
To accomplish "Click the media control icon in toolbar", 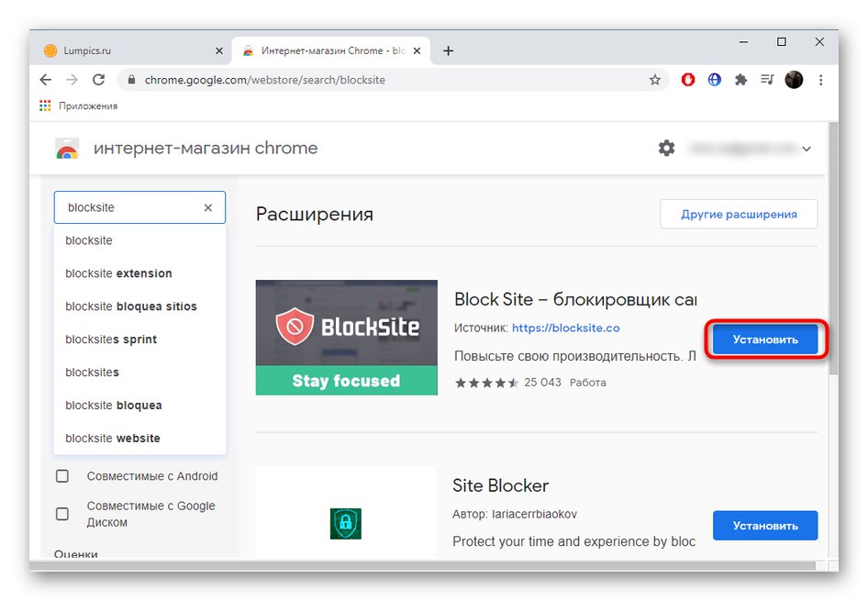I will coord(767,79).
